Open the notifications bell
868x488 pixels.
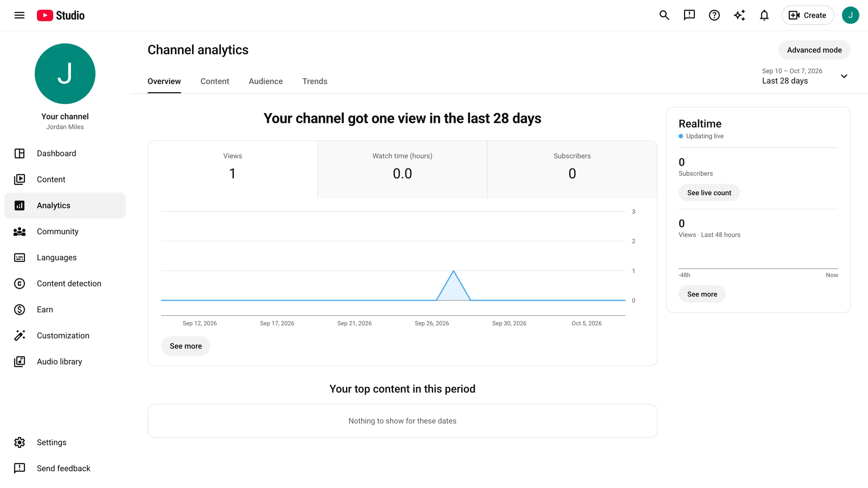764,15
